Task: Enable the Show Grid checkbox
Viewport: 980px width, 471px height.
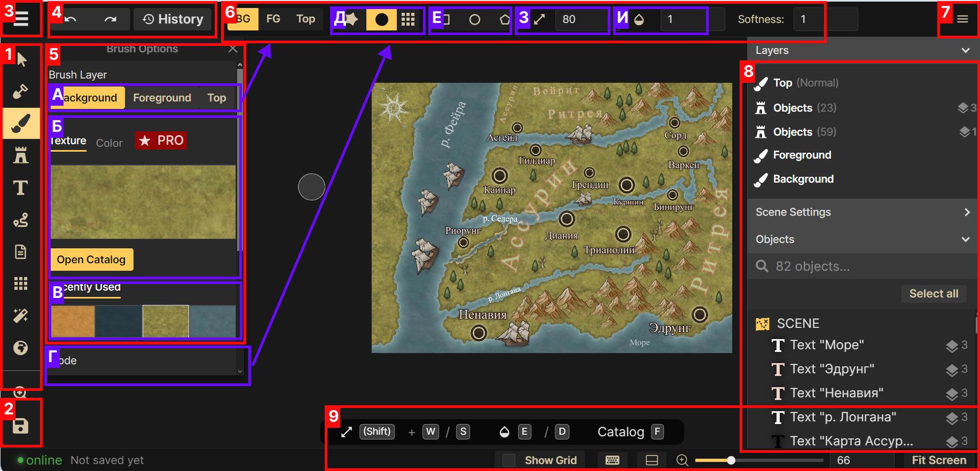Action: (x=509, y=460)
